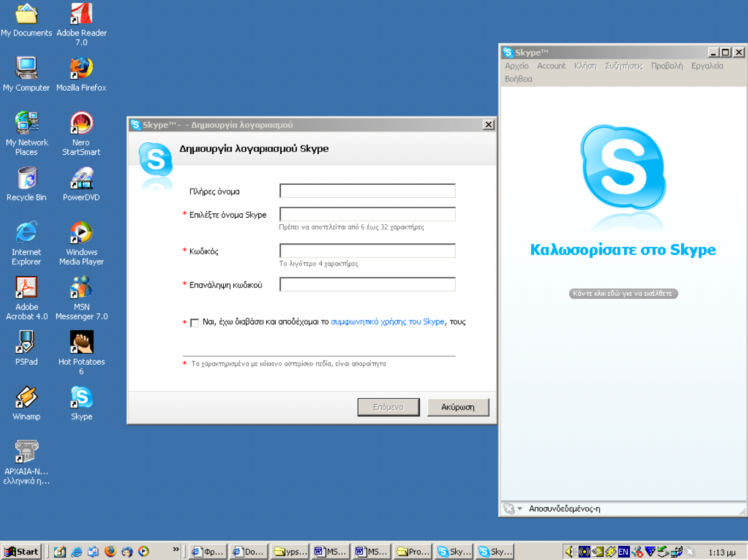
Task: Click the grey Skype offline tray icon
Action: point(690,551)
